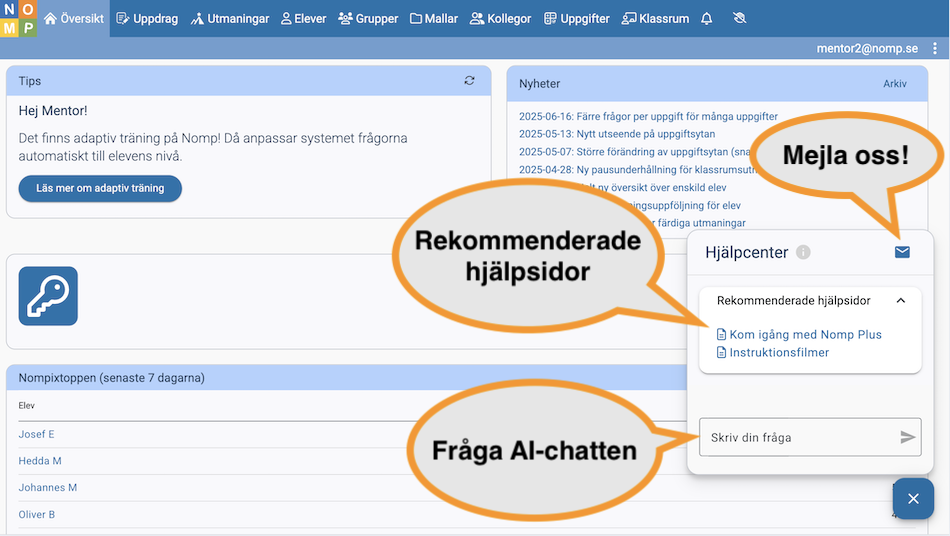The image size is (950, 536).
Task: Open student Johannes M
Action: [x=48, y=488]
